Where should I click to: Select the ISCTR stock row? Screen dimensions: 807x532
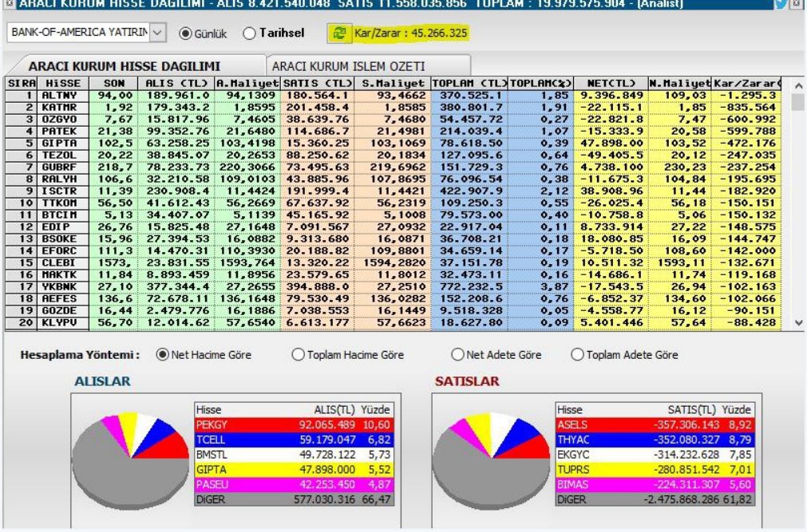point(394,191)
